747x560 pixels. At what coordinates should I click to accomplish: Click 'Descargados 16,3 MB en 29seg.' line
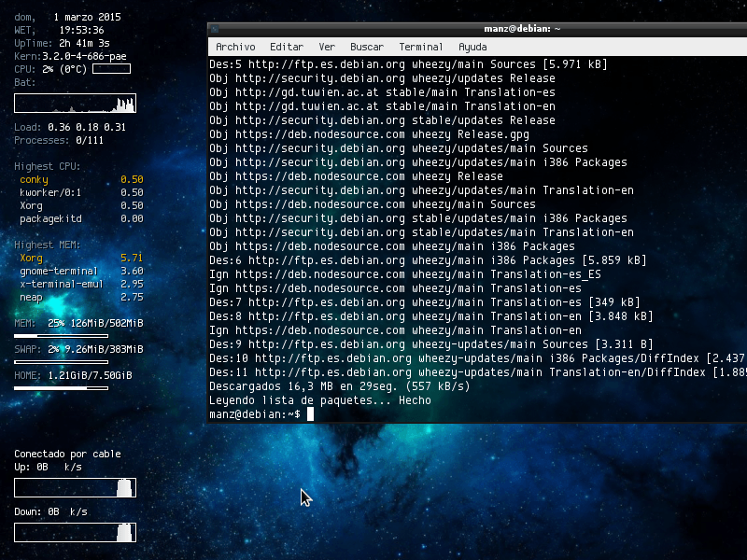coord(339,386)
